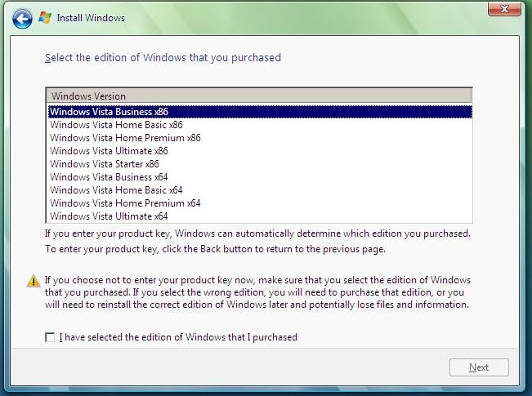Image resolution: width=532 pixels, height=396 pixels.
Task: Select Windows Vista Home Premium x86
Action: click(x=260, y=138)
